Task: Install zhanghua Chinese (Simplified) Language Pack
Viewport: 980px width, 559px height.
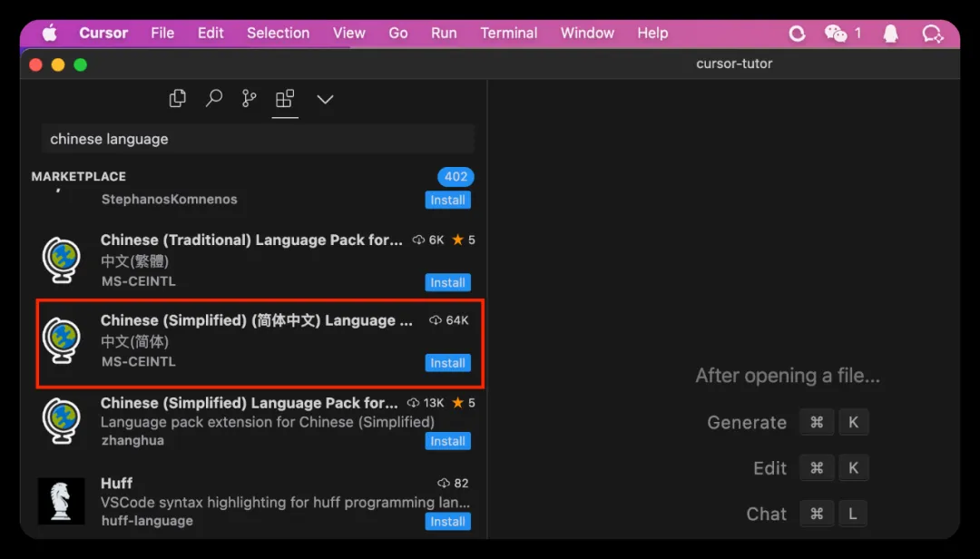Action: [447, 441]
